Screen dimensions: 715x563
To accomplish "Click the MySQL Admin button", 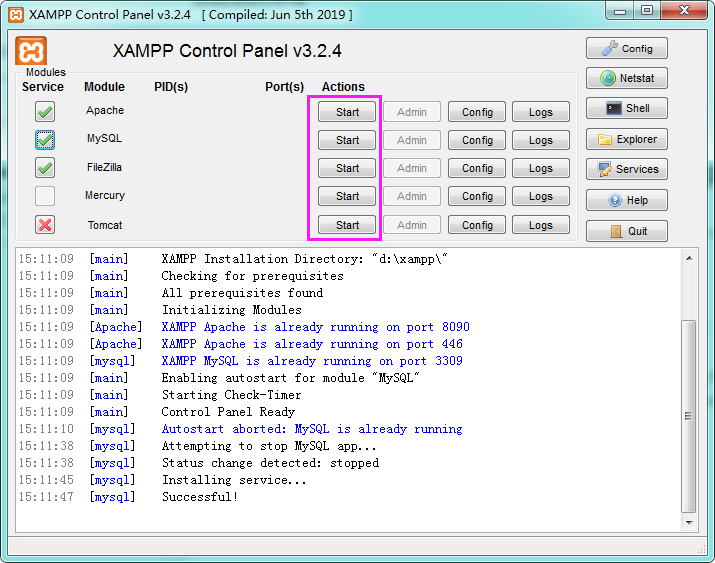I will (412, 140).
